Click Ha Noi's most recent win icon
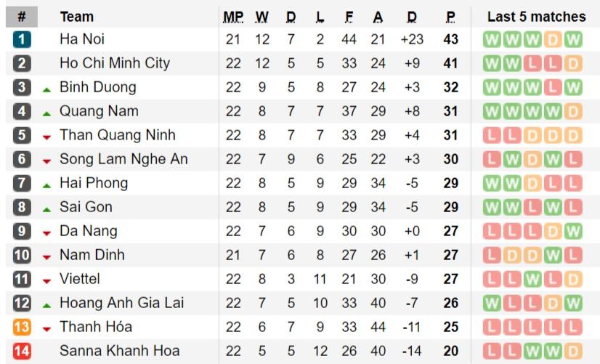This screenshot has height=364, width=600. click(x=573, y=39)
